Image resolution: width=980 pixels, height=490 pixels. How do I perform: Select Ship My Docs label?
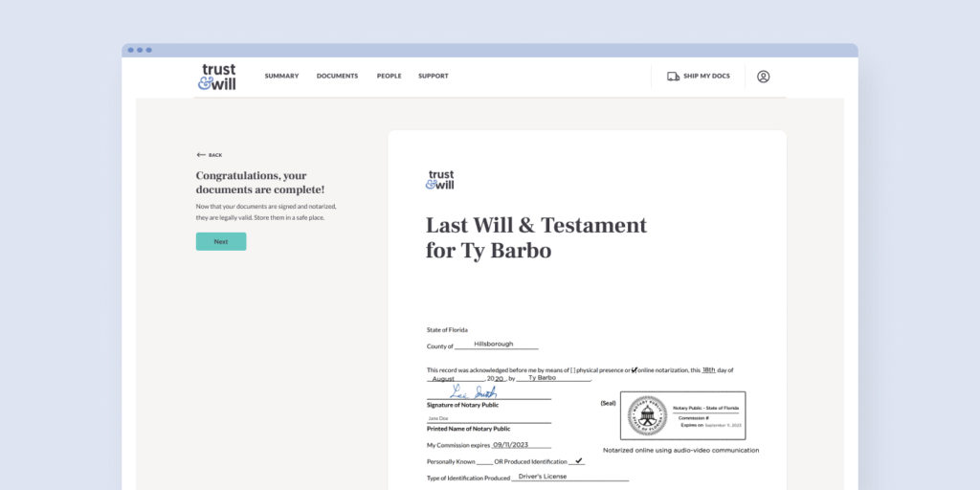tap(706, 77)
